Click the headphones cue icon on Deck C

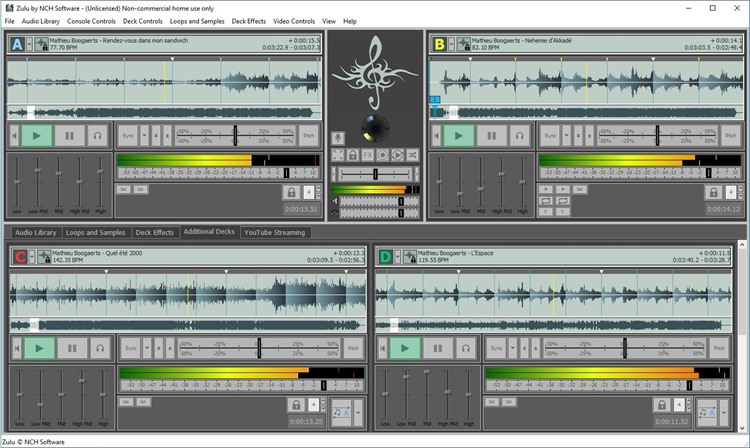tap(100, 348)
